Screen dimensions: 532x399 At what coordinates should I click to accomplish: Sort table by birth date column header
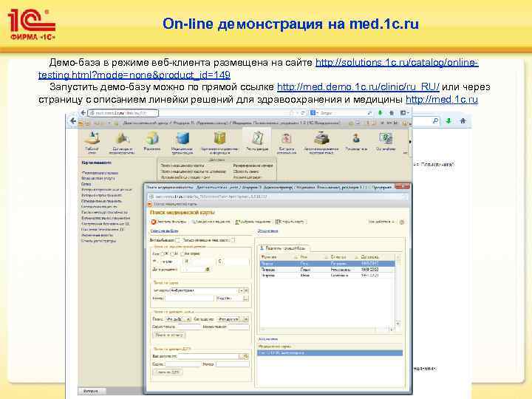[376, 257]
